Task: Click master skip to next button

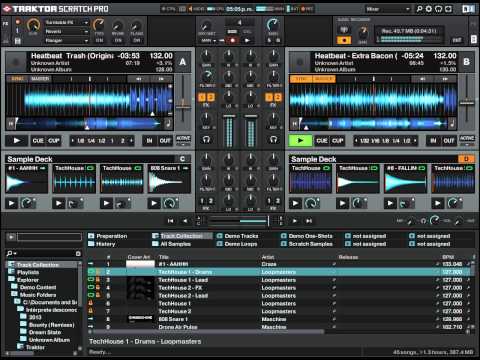Action: point(309,221)
